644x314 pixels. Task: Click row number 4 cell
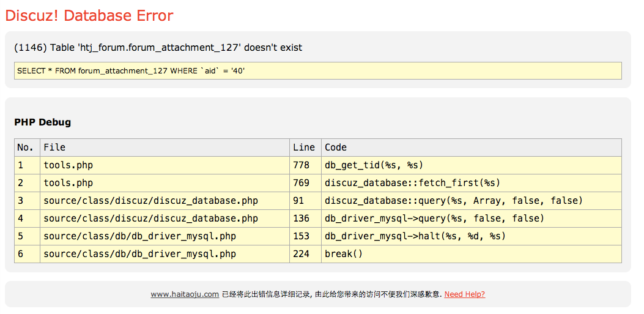tap(27, 219)
